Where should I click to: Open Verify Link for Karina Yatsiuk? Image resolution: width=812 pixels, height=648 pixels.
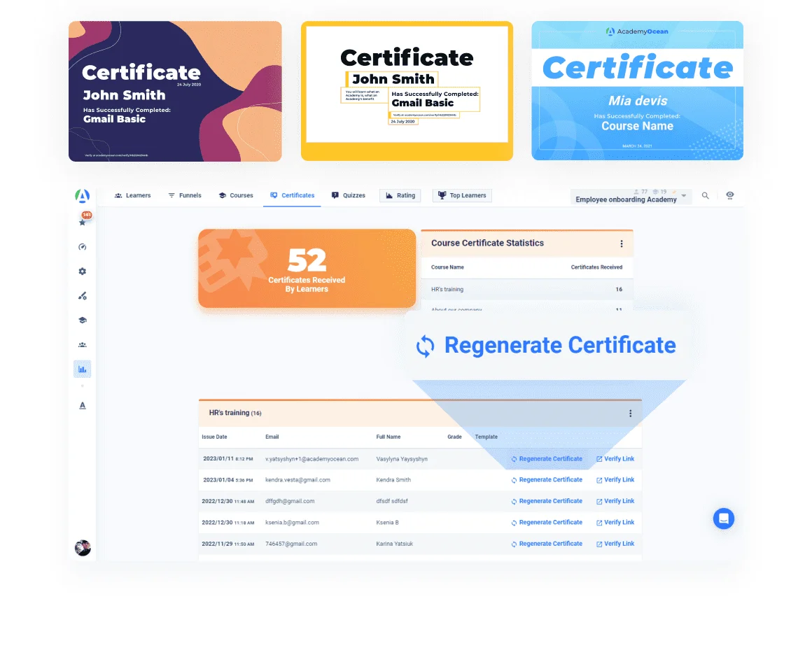[615, 544]
